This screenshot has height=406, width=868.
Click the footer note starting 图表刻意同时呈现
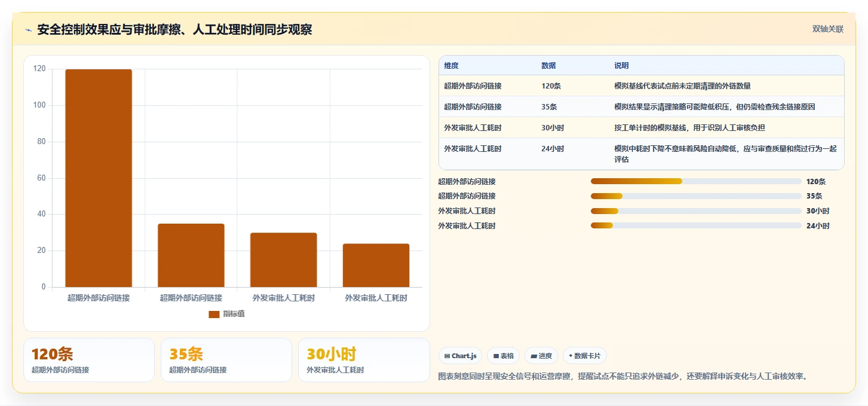624,376
